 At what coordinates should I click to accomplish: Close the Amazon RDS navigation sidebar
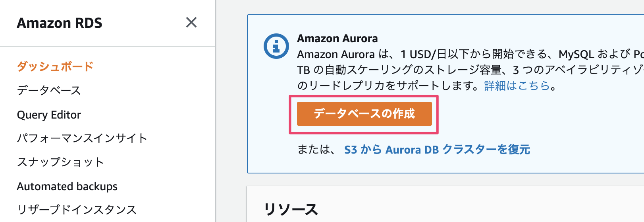click(x=191, y=23)
